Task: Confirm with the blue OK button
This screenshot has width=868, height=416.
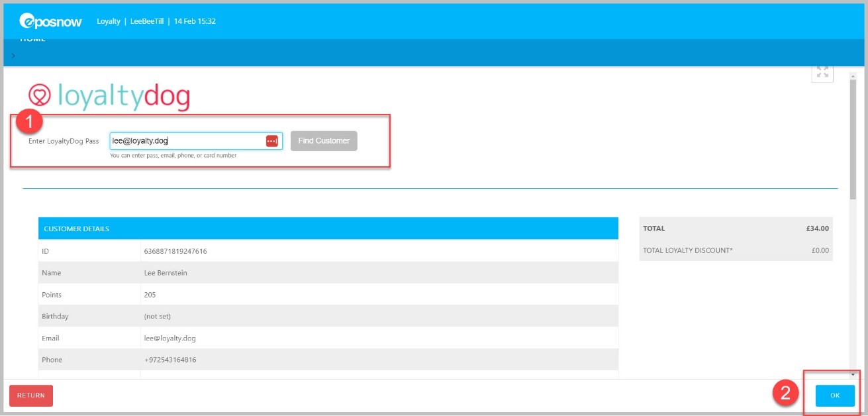Action: 835,395
